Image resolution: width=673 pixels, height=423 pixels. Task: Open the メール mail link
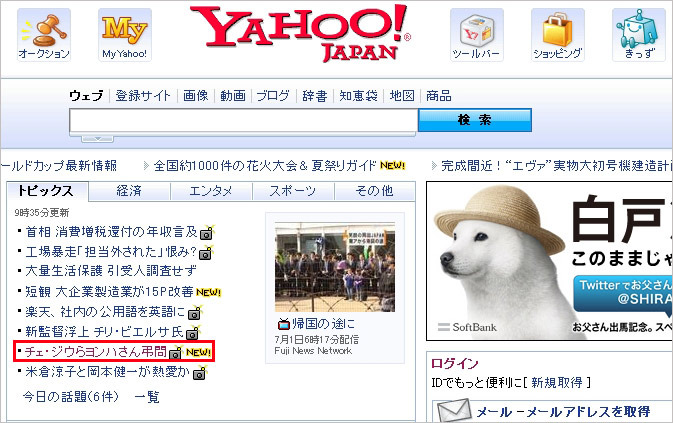[494, 412]
